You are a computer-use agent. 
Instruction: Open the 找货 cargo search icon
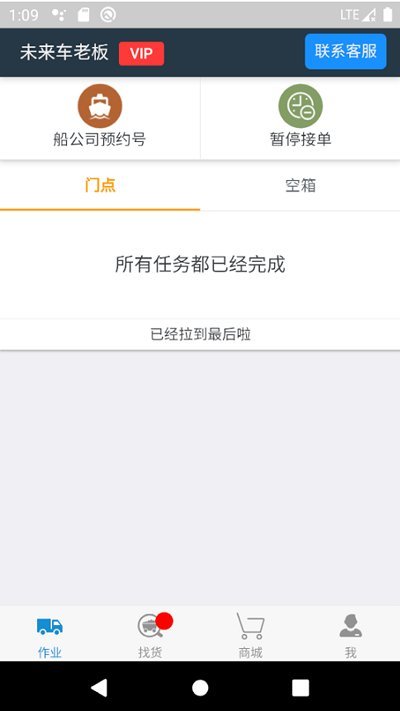coord(150,626)
